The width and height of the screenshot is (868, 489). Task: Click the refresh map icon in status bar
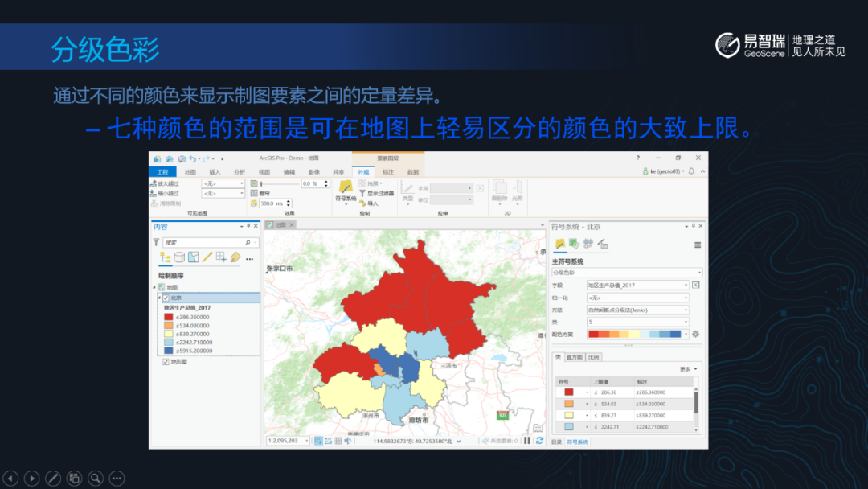pyautogui.click(x=540, y=441)
